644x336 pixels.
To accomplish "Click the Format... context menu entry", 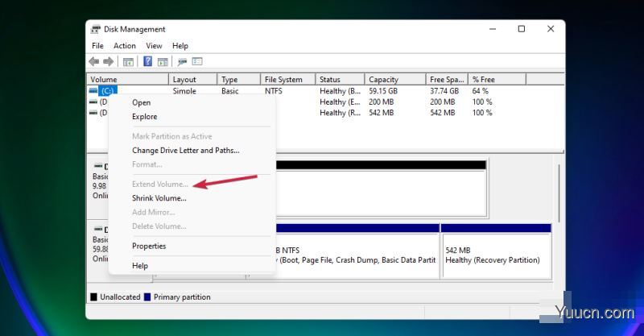I will (147, 164).
